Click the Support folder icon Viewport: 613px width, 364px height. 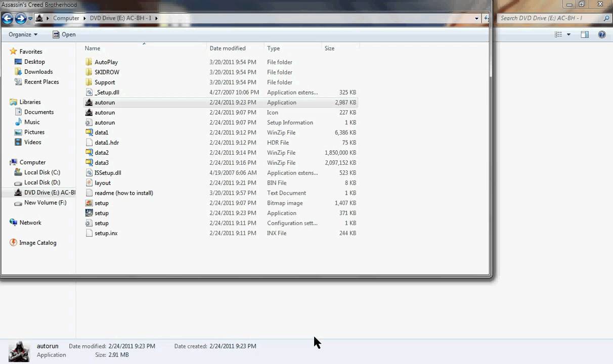89,82
